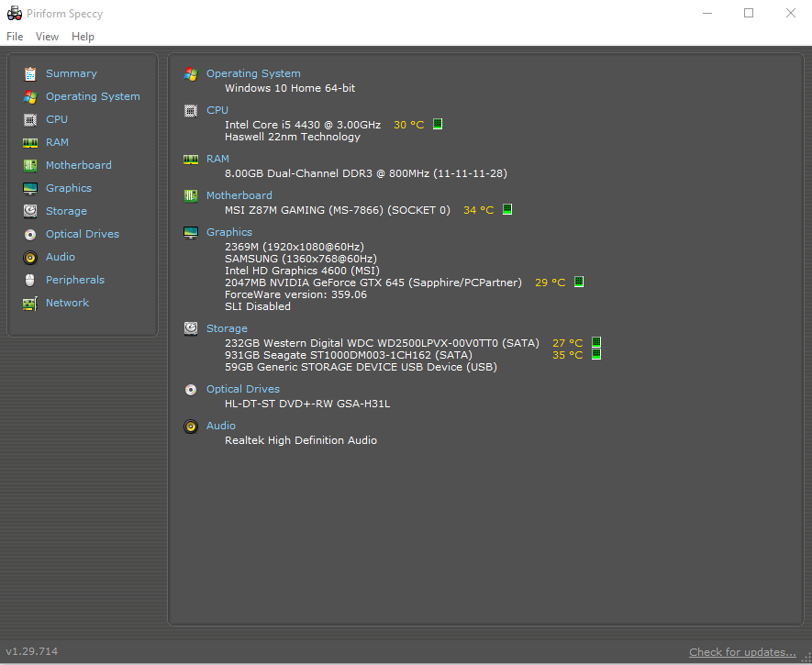812x665 pixels.
Task: Open the Help menu
Action: tap(83, 37)
